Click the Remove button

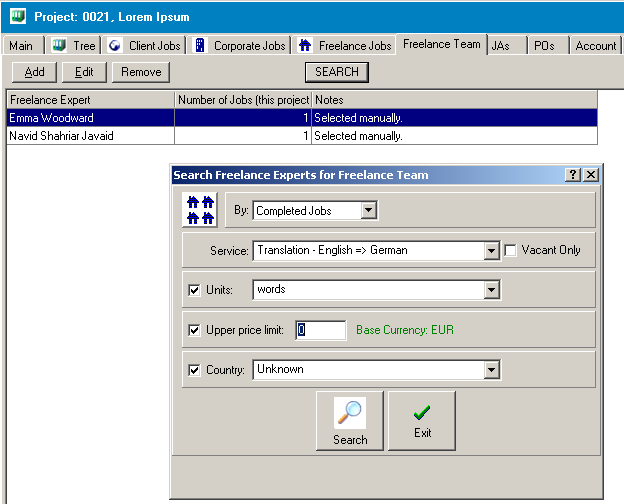(141, 72)
